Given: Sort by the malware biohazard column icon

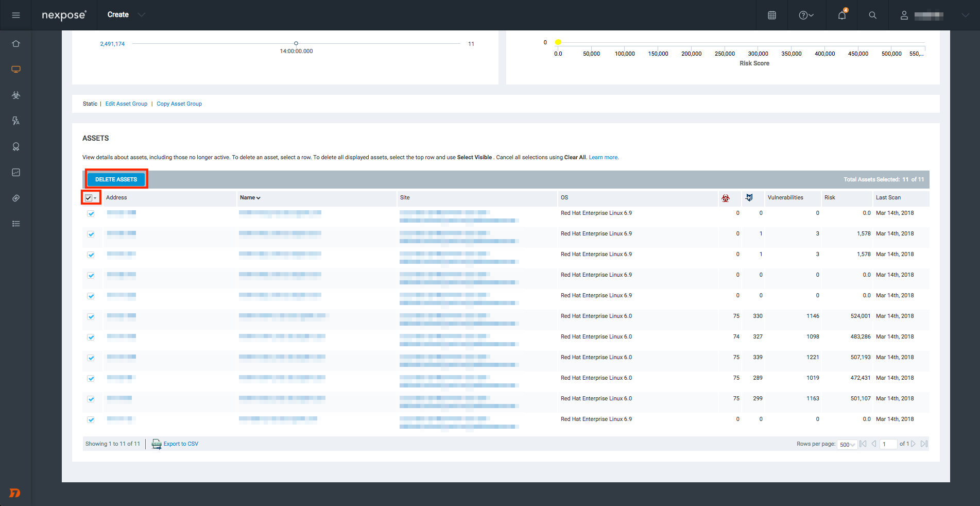Looking at the screenshot, I should (726, 198).
